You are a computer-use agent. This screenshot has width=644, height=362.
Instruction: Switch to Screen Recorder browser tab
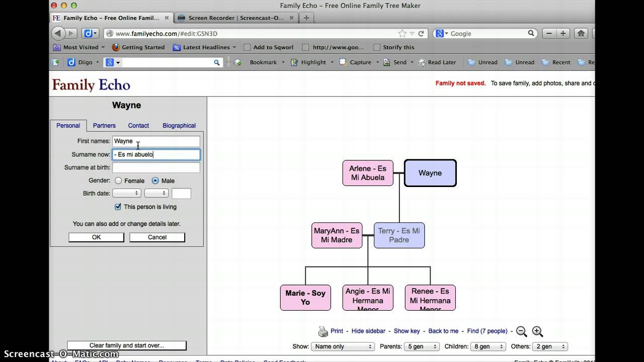point(236,18)
